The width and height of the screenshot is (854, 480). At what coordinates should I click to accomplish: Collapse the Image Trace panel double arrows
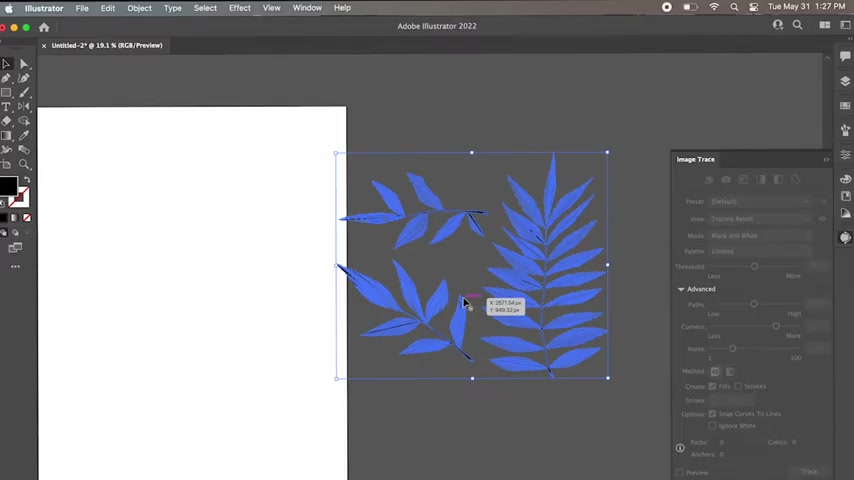[826, 160]
